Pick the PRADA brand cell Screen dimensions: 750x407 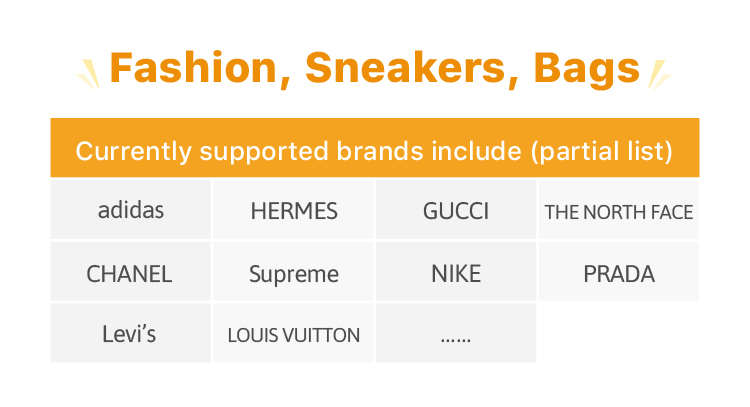coord(618,273)
